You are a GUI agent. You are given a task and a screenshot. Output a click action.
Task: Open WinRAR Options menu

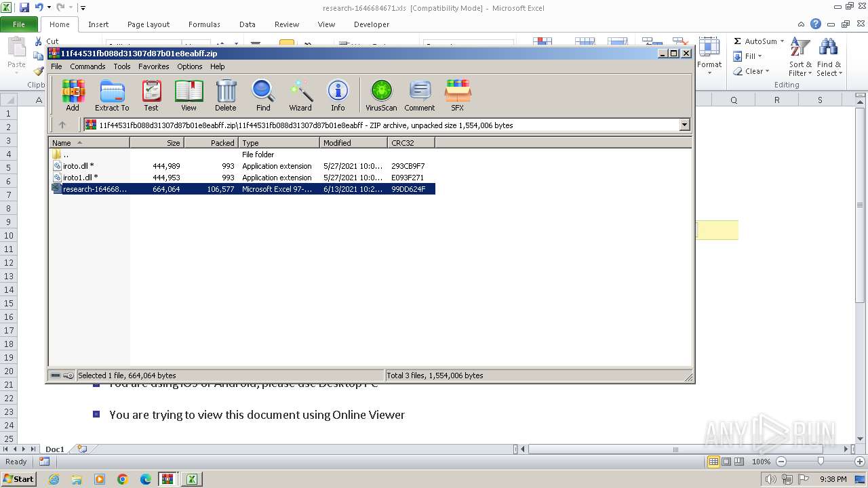coord(190,66)
